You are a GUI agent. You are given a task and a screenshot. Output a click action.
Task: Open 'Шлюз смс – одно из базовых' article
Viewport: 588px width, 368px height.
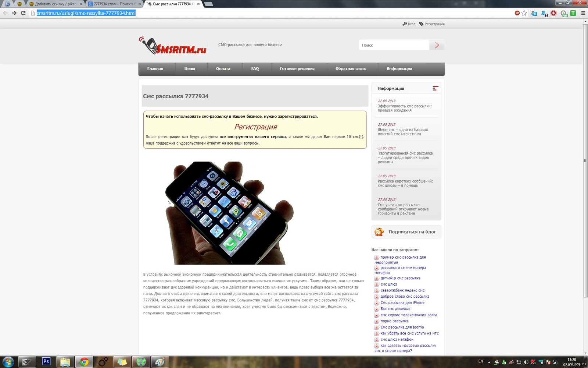tap(403, 132)
